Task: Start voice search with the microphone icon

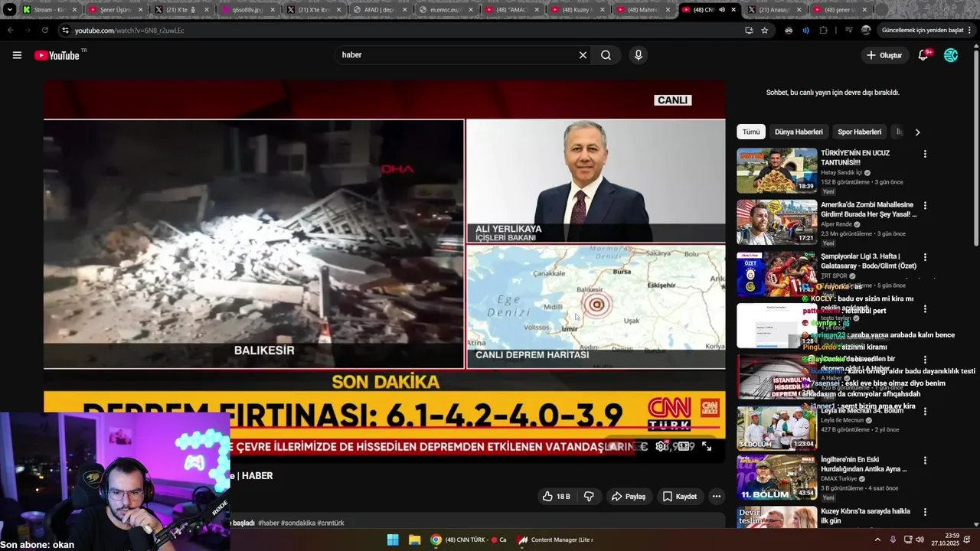Action: 639,55
